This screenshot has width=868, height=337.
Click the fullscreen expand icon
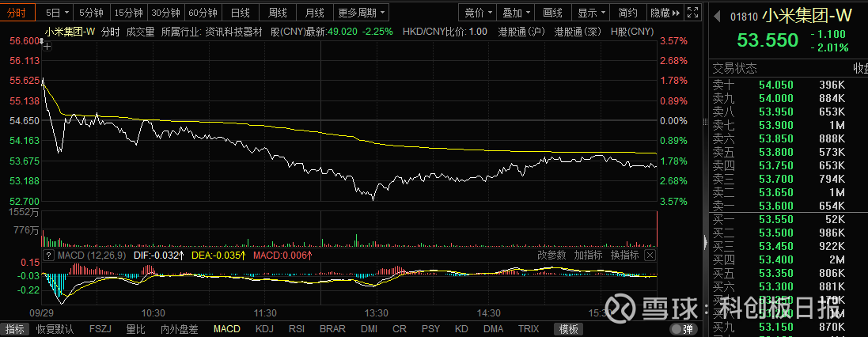click(x=692, y=12)
